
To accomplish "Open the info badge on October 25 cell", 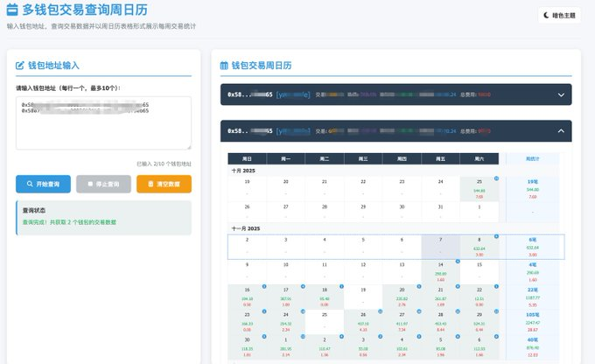I will coord(496,178).
